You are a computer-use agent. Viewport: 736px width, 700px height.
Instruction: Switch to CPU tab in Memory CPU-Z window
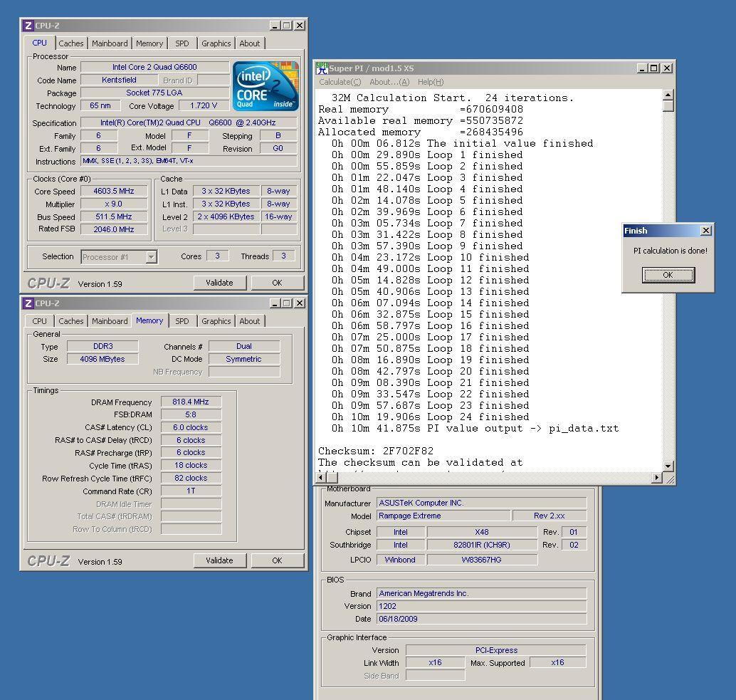39,321
